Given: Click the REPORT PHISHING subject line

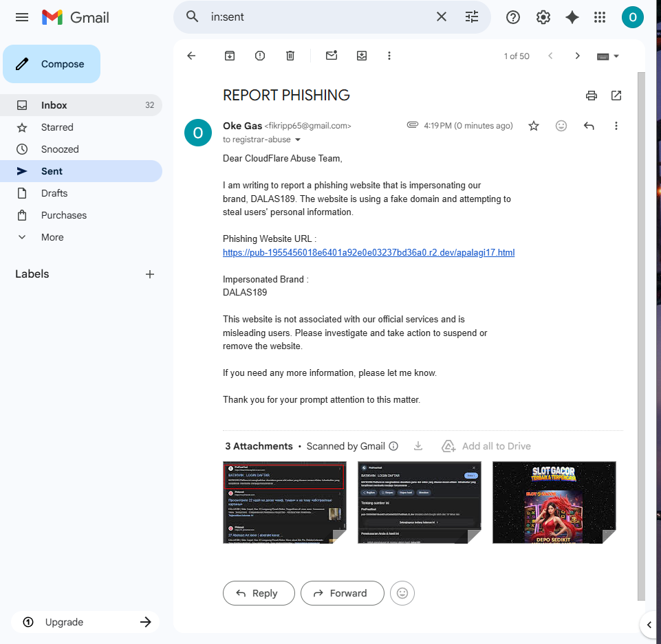Looking at the screenshot, I should (286, 96).
